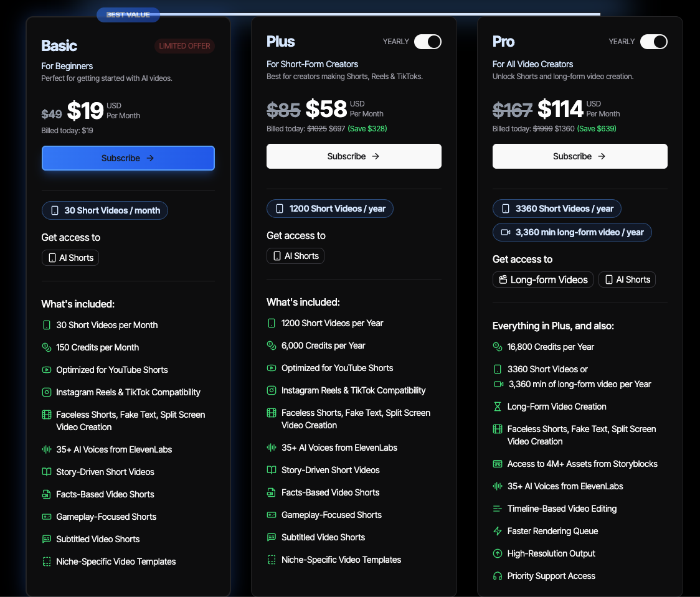Click the AI Shorts tag in Basic plan
The image size is (700, 597).
pos(70,258)
